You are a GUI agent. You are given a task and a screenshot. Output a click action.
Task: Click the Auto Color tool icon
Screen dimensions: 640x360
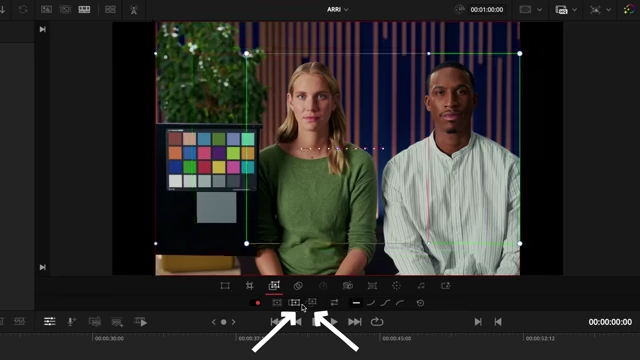pyautogui.click(x=396, y=286)
